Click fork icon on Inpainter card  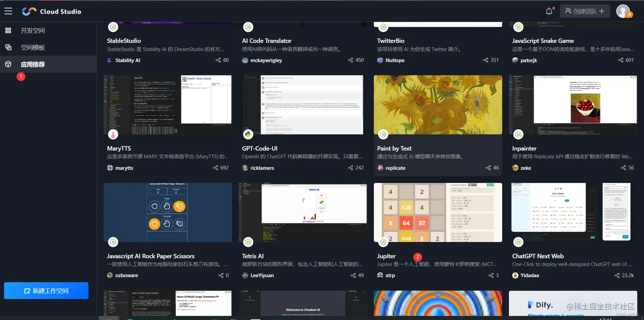pyautogui.click(x=624, y=168)
